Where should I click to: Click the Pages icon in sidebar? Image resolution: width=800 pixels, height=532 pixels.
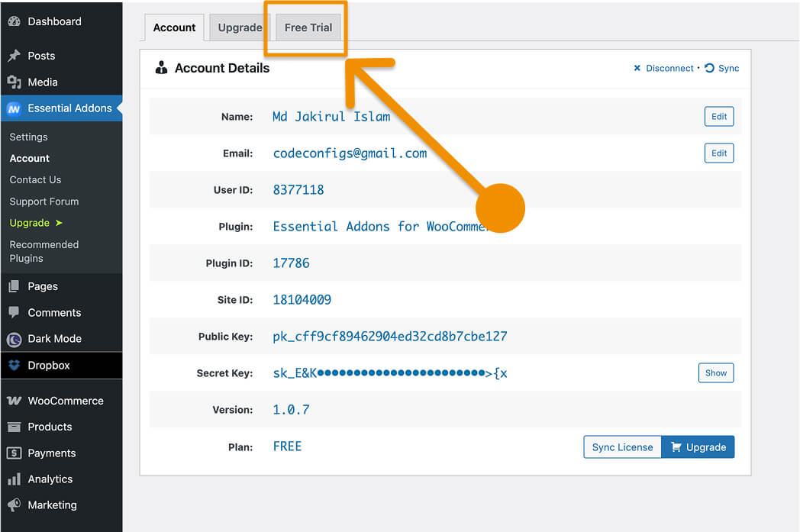(x=15, y=287)
